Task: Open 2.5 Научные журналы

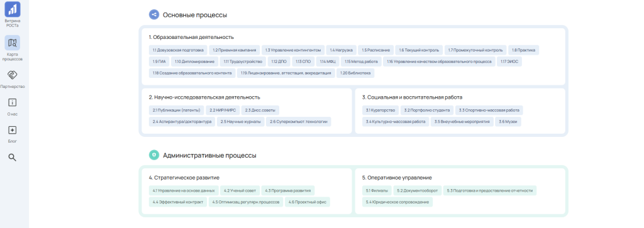Action: [x=240, y=122]
